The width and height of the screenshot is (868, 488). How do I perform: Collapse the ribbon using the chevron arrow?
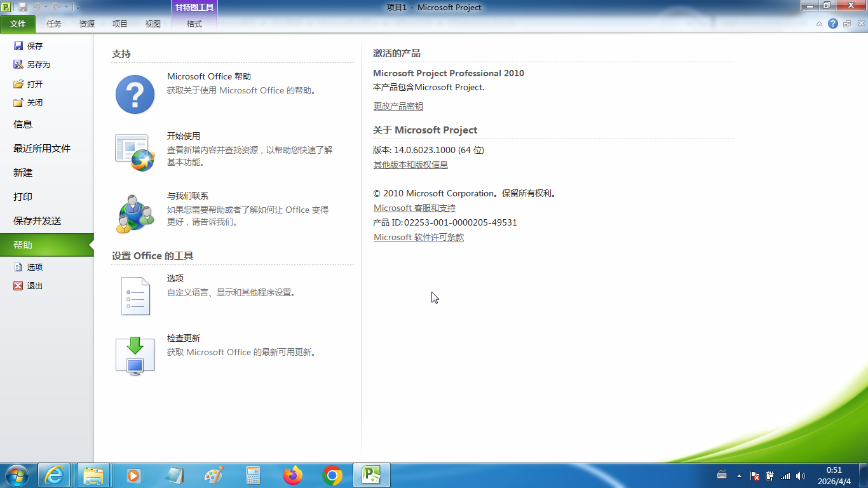point(820,24)
